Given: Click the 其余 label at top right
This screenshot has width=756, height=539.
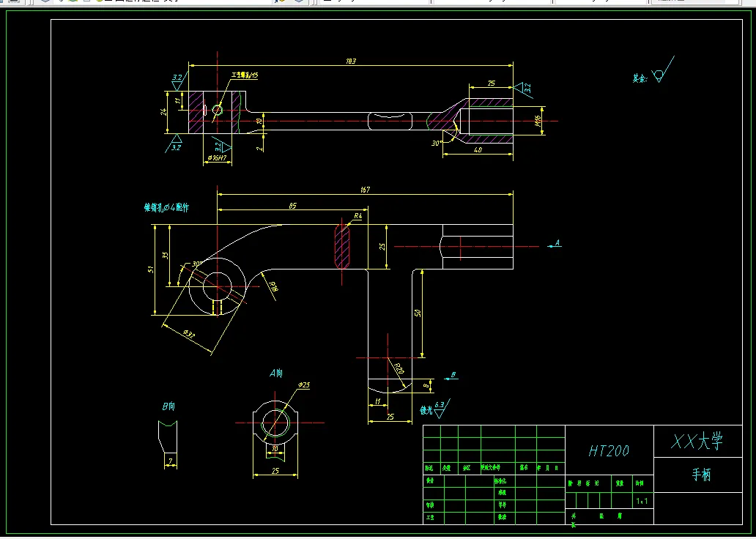Looking at the screenshot, I should coord(640,78).
